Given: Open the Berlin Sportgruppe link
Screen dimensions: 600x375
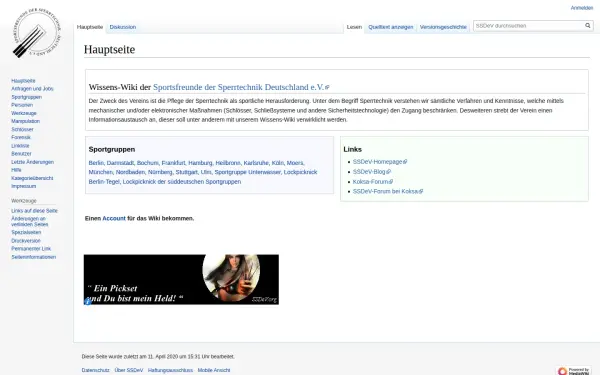Looking at the screenshot, I should (x=96, y=163).
